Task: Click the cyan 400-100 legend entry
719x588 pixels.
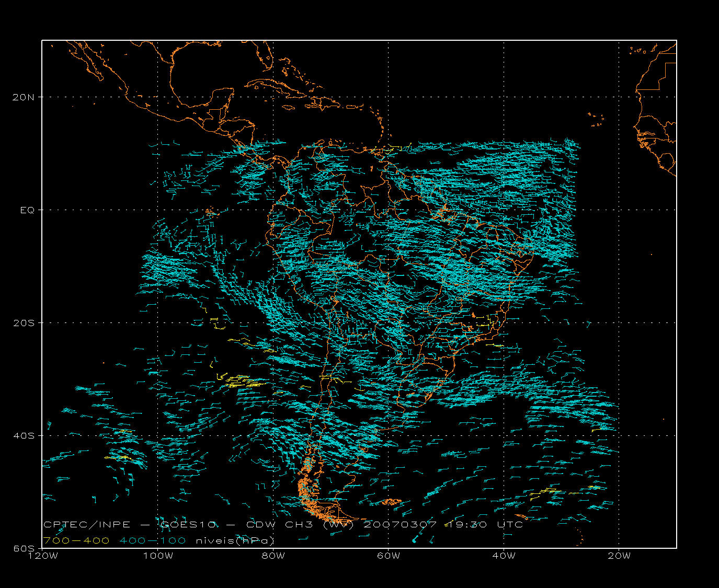Action: point(153,540)
